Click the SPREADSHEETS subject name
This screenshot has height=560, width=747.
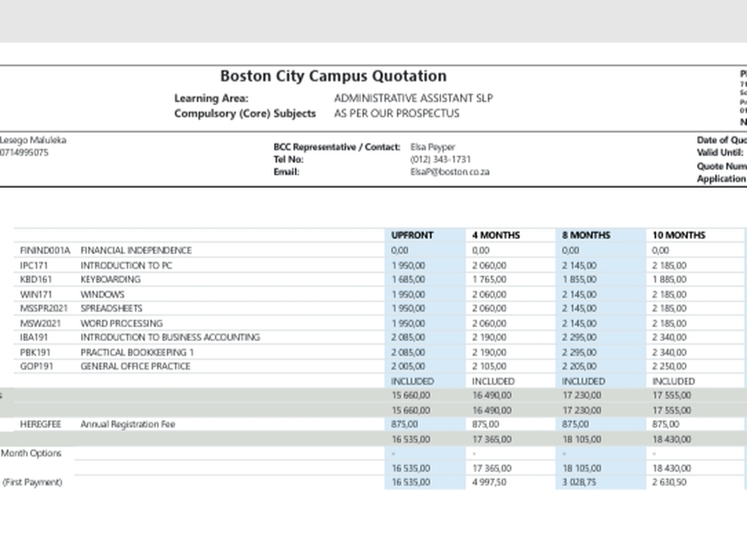(x=111, y=308)
